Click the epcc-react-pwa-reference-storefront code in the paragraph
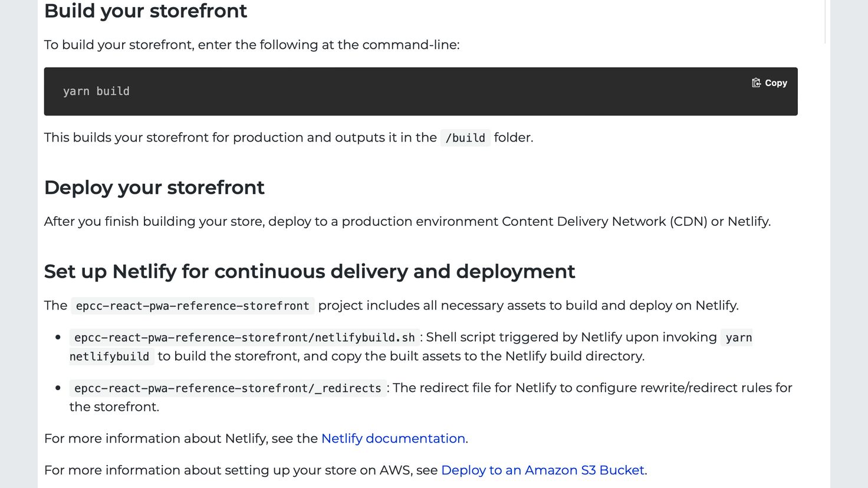868x488 pixels. [192, 306]
